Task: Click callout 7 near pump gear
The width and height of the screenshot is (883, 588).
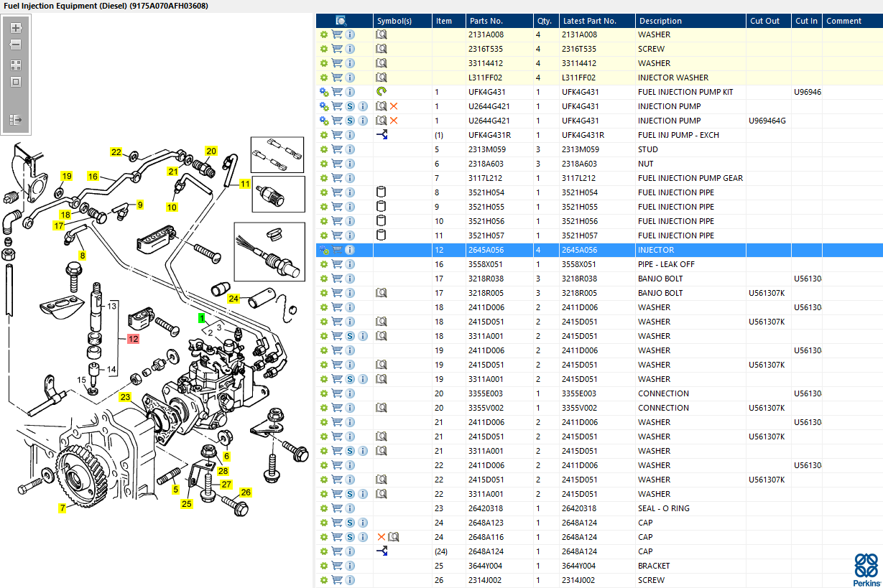Action: click(63, 508)
